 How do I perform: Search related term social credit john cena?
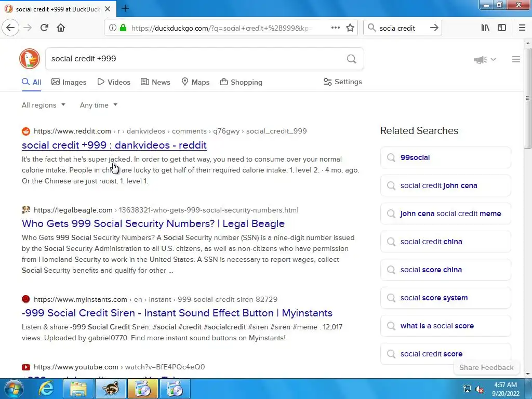pos(445,185)
